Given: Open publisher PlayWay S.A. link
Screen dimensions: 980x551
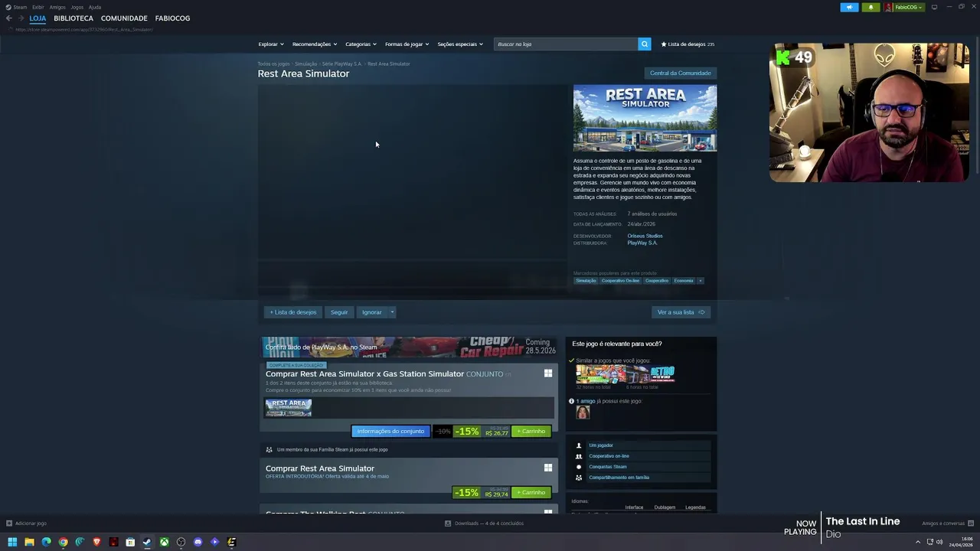Looking at the screenshot, I should pyautogui.click(x=642, y=243).
